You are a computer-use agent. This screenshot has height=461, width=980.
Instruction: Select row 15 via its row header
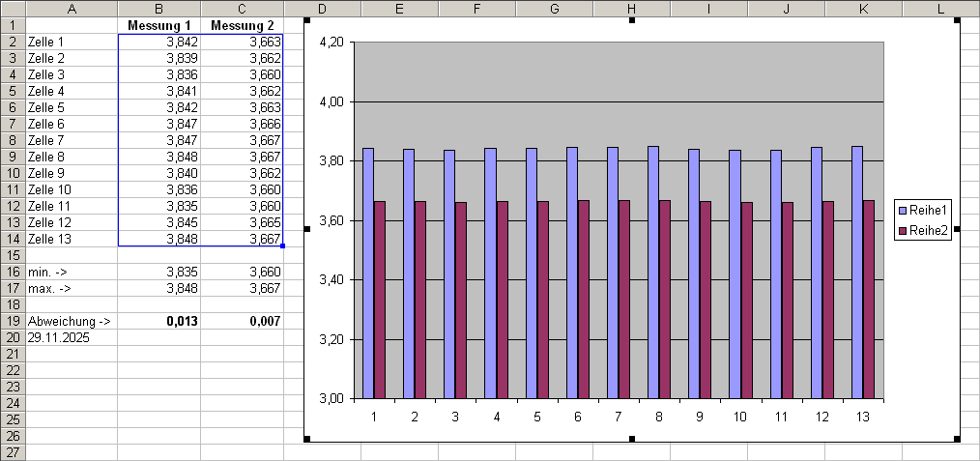[13, 255]
